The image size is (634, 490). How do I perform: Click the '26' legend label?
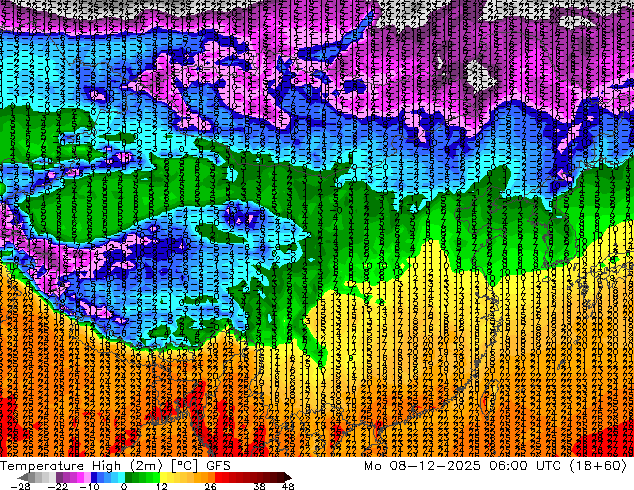(x=210, y=486)
